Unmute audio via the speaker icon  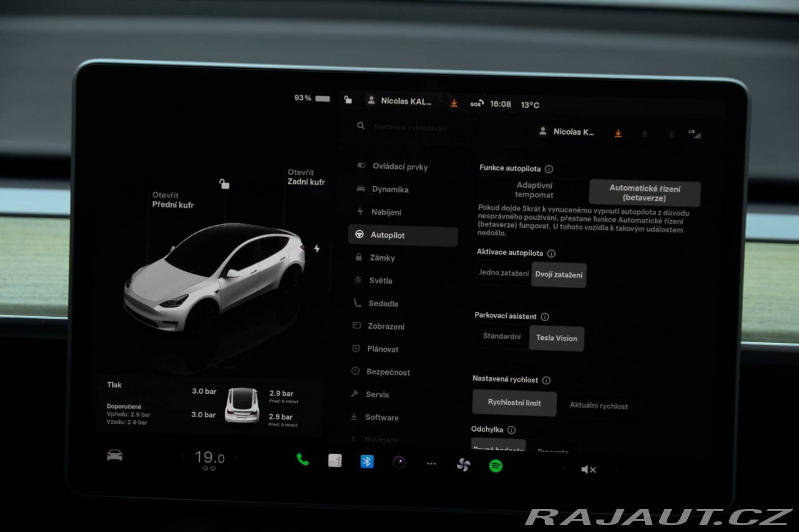tap(588, 470)
